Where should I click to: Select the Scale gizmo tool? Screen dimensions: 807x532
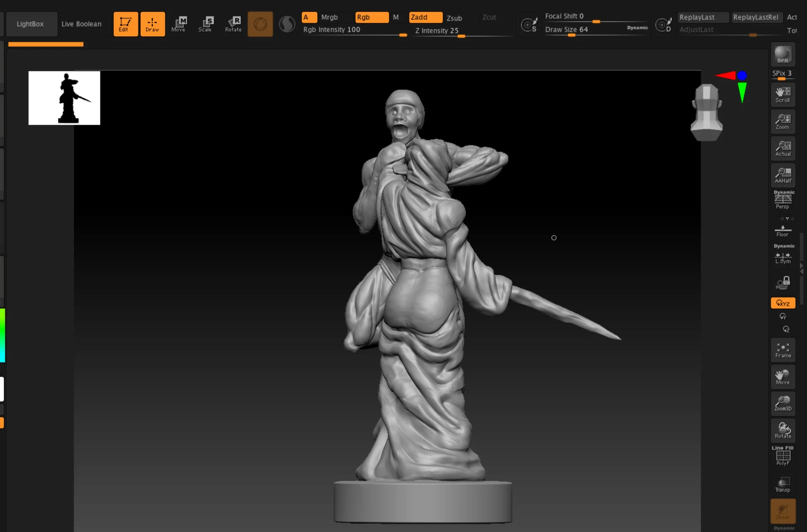point(206,24)
